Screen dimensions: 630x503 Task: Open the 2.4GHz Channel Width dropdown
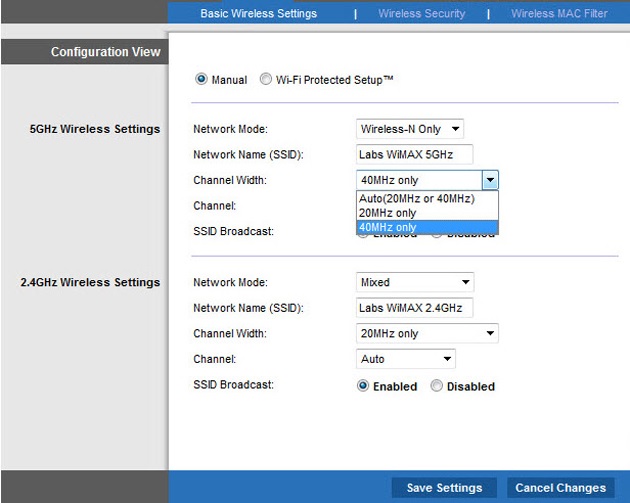tap(427, 334)
